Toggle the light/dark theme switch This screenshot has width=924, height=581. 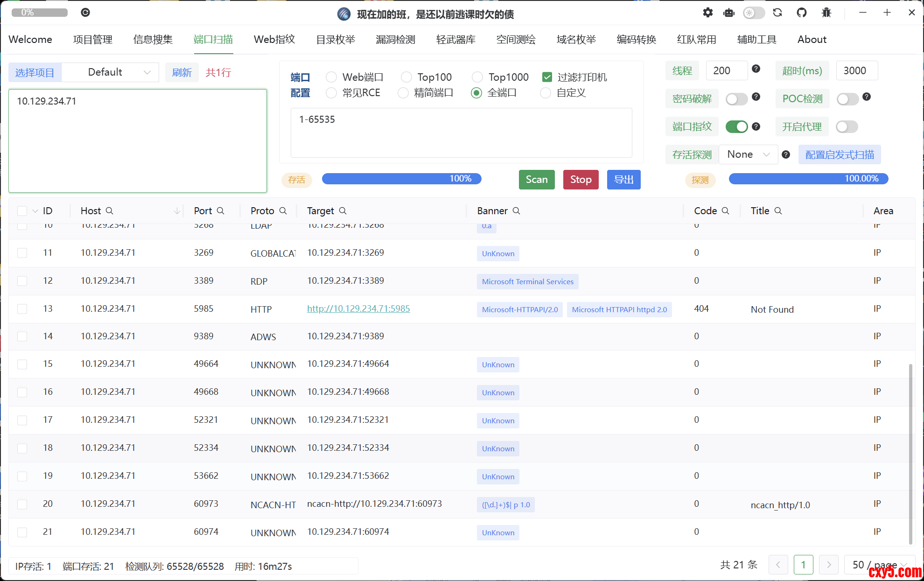point(754,13)
